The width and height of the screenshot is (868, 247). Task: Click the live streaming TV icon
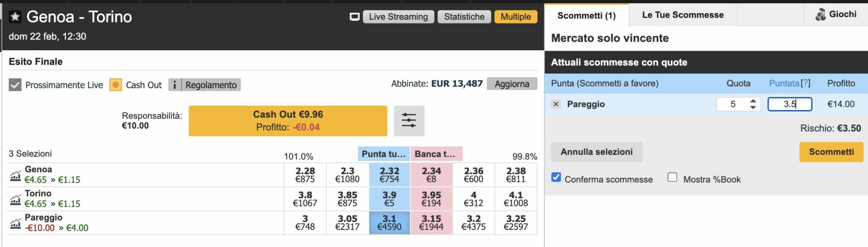(355, 17)
